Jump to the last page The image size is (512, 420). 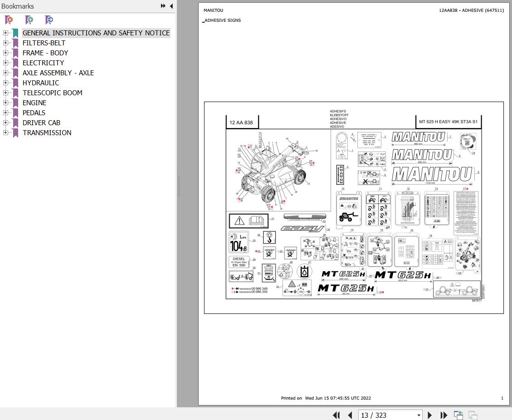[x=444, y=415]
